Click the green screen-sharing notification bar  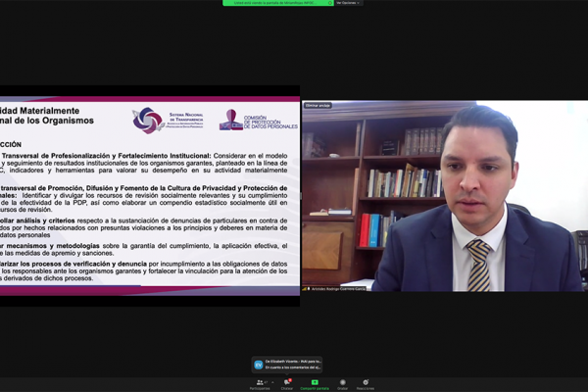(x=278, y=3)
